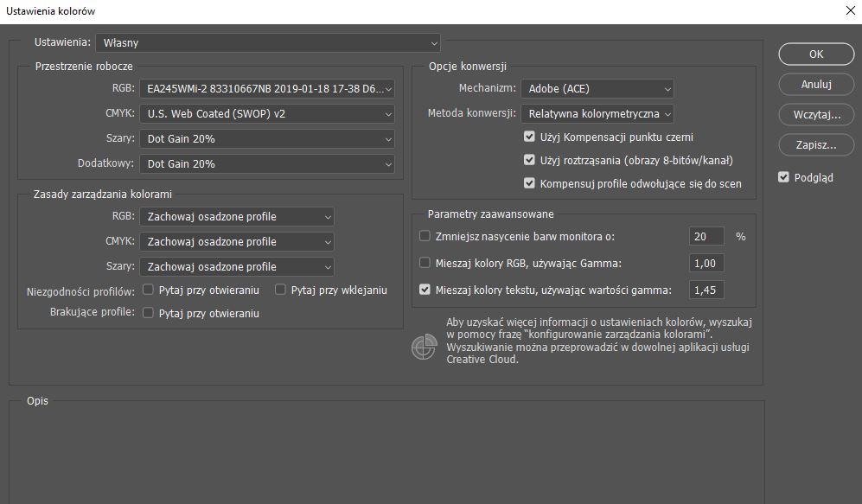
Task: Uncheck Mieszaj kolory tekstu gamma option
Action: pyautogui.click(x=425, y=290)
